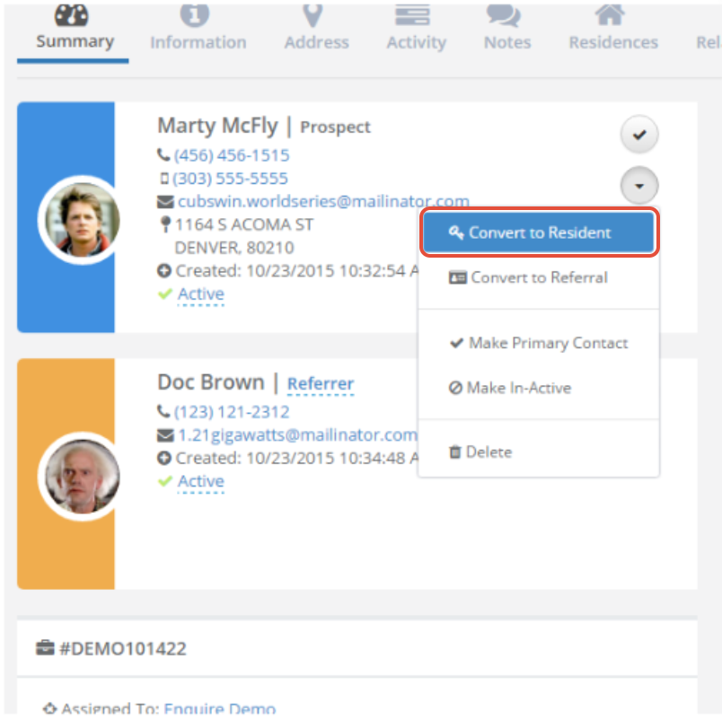Click the Residences house icon
722x728 pixels.
point(610,14)
